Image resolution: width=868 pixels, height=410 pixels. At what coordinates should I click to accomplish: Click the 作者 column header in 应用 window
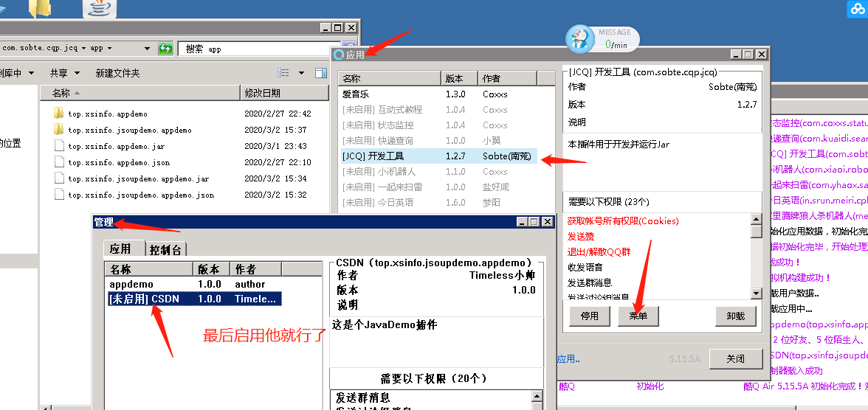click(x=508, y=79)
